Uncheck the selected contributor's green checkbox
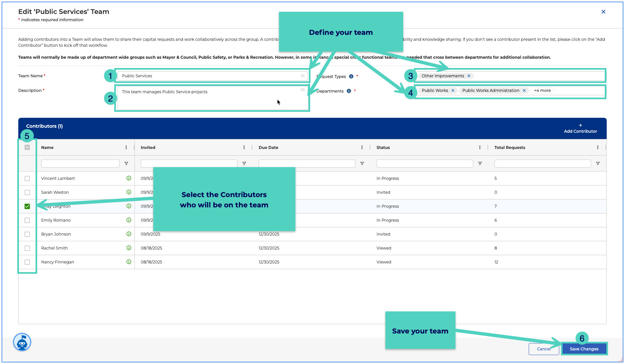 pyautogui.click(x=27, y=206)
